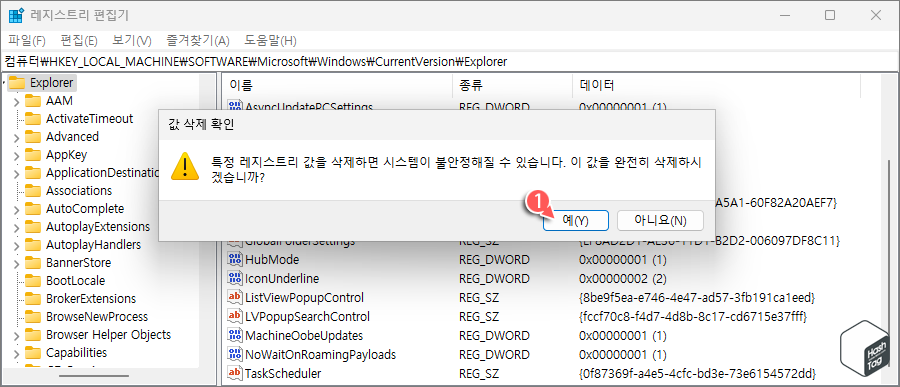Expand the AAM key
Viewport: 900px width, 387px height.
(16, 101)
